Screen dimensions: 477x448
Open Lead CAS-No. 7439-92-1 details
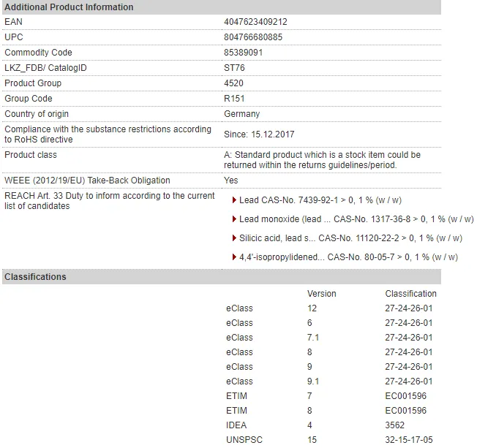[320, 200]
